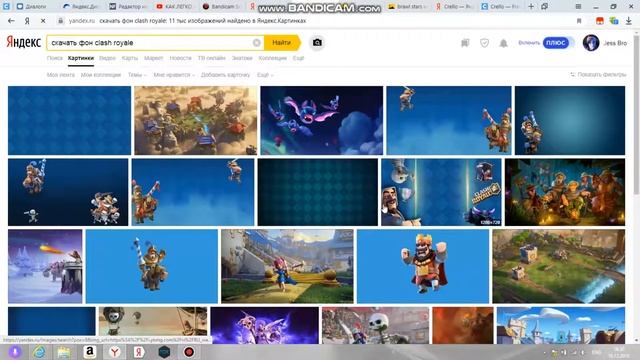Click Показать фильтры link
The height and width of the screenshot is (360, 640).
coord(598,75)
